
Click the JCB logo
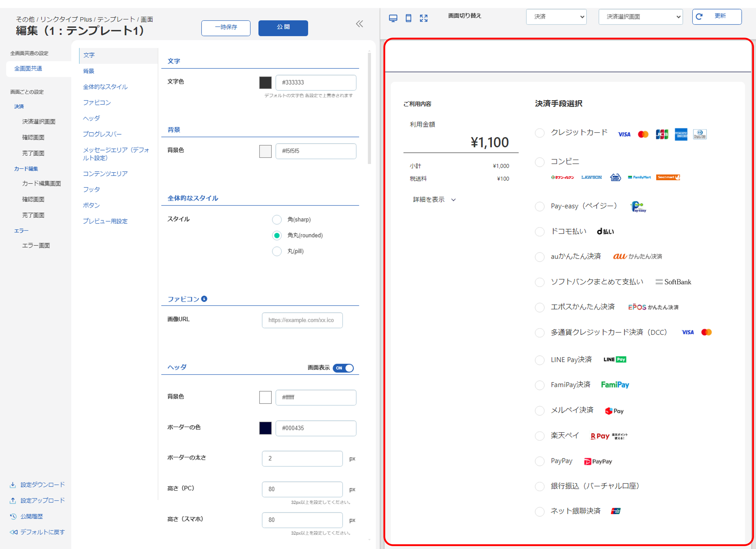click(662, 134)
